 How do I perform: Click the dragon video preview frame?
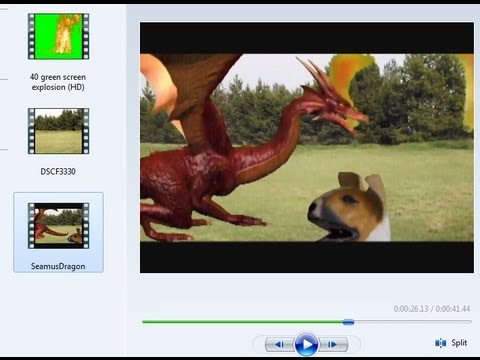[x=307, y=147]
